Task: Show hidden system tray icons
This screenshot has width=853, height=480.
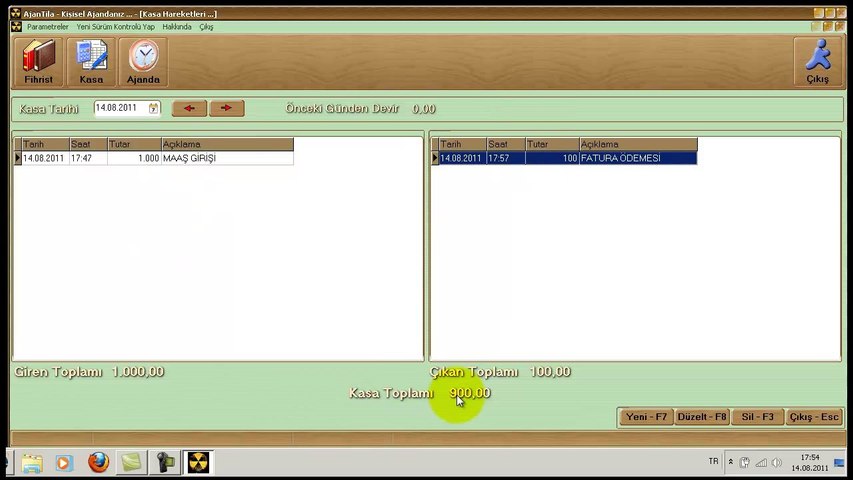Action: [731, 462]
